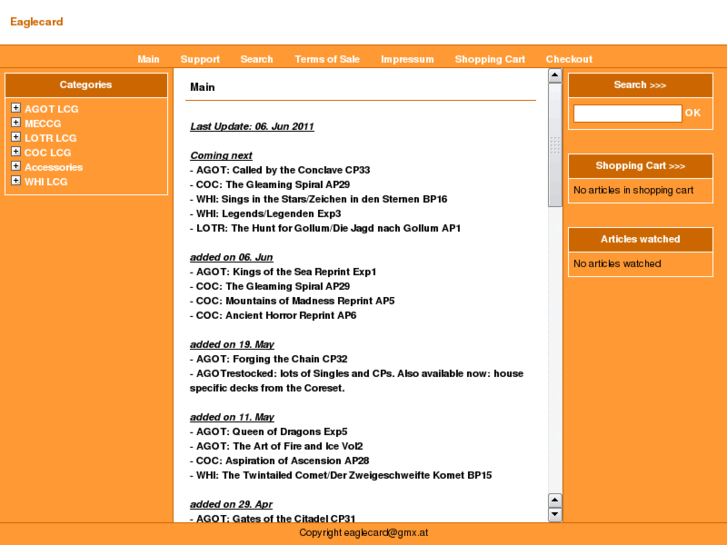
Task: Click 'AGOT: Called by the Conclave CP33'
Action: (283, 170)
